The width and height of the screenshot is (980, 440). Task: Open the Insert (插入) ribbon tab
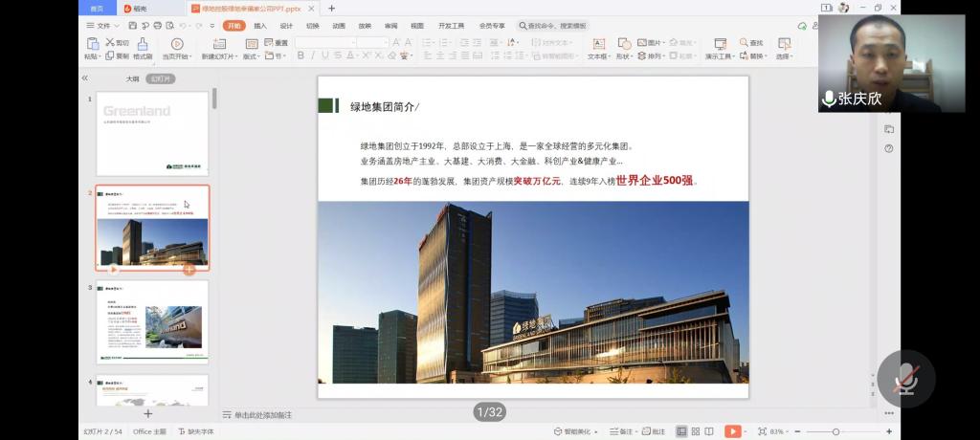[x=260, y=26]
